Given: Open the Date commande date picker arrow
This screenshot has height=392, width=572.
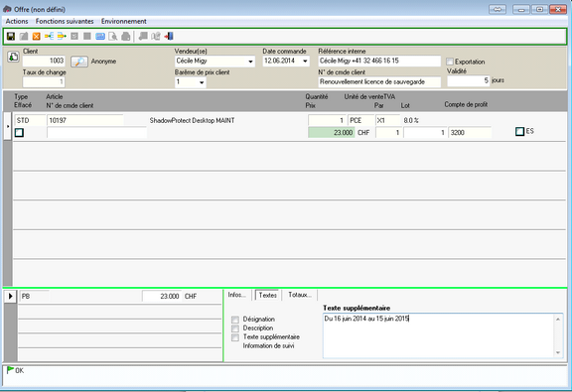Looking at the screenshot, I should 305,61.
